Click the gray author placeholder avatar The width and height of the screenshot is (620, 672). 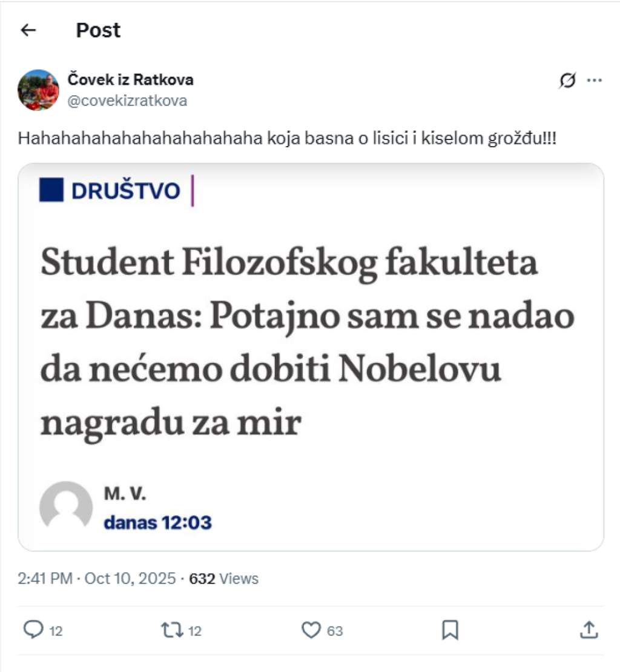(65, 507)
